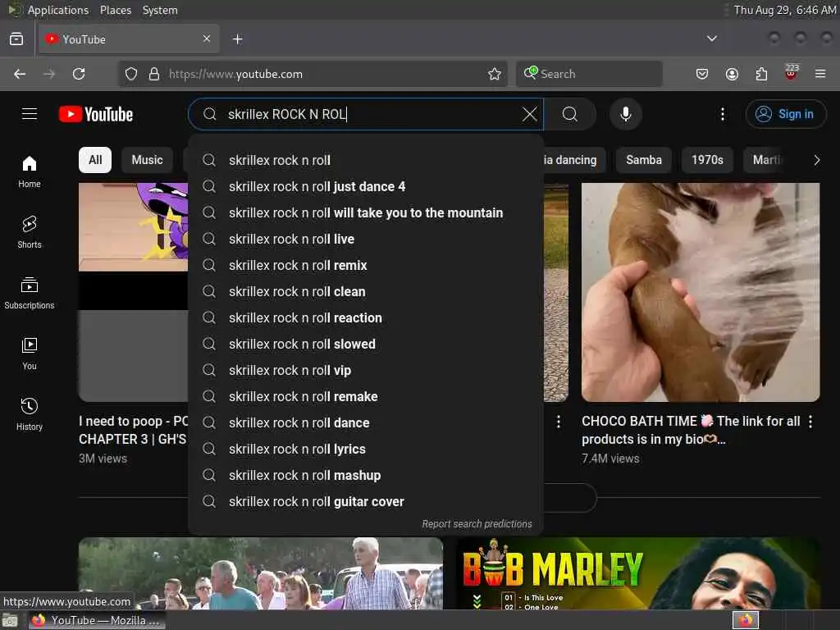
Task: Start voice search with the microphone icon
Action: point(625,114)
